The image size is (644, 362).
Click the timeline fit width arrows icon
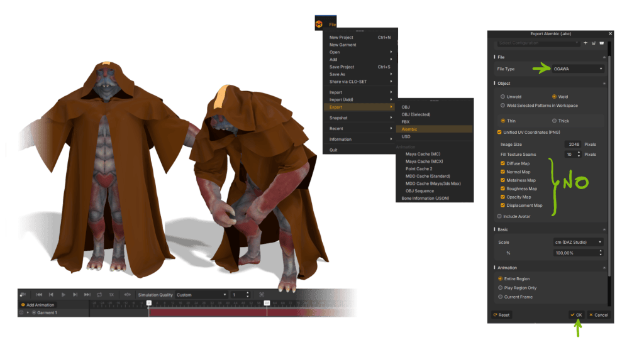click(127, 295)
